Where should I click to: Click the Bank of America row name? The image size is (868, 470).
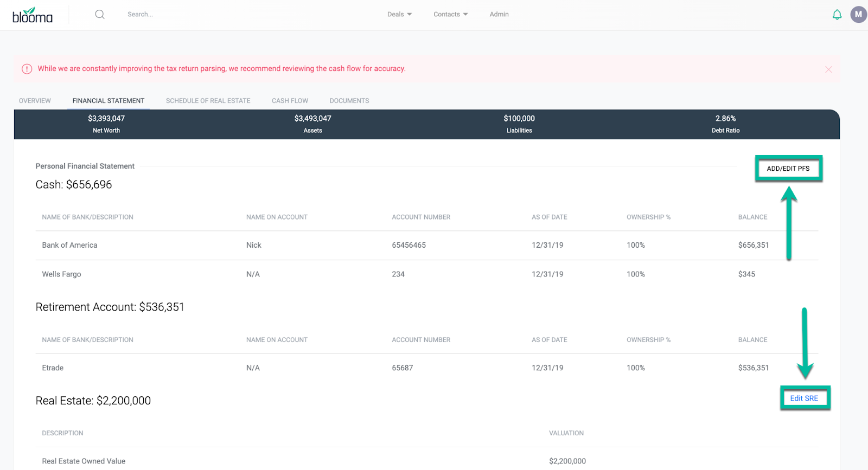click(69, 246)
